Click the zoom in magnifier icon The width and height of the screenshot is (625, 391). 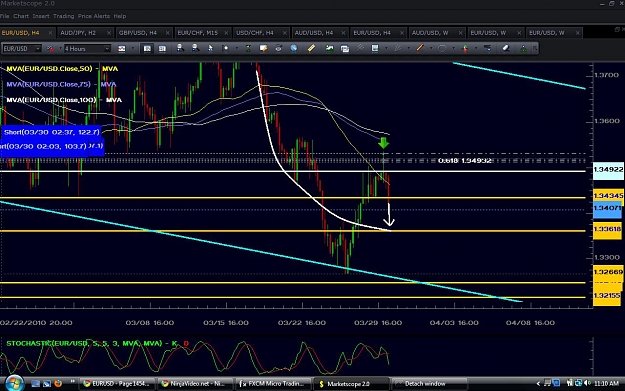pyautogui.click(x=180, y=48)
